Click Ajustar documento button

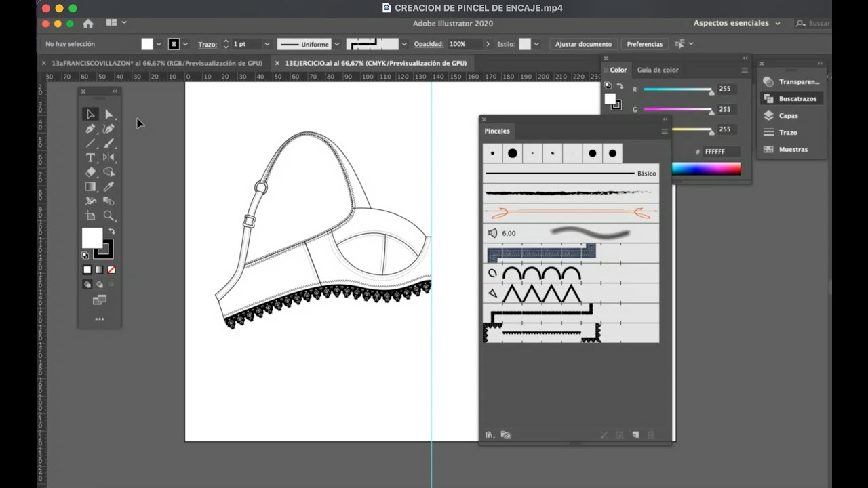[583, 44]
